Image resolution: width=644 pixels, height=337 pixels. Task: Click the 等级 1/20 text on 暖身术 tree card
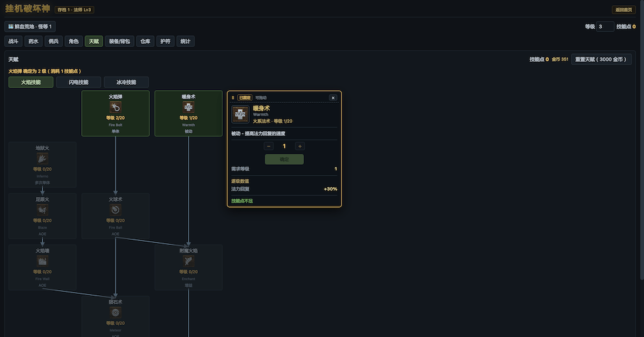point(189,118)
